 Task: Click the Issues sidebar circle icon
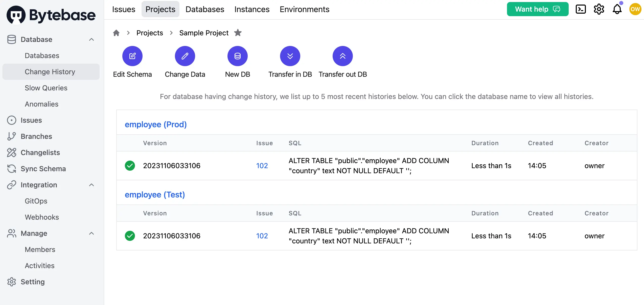coord(12,120)
